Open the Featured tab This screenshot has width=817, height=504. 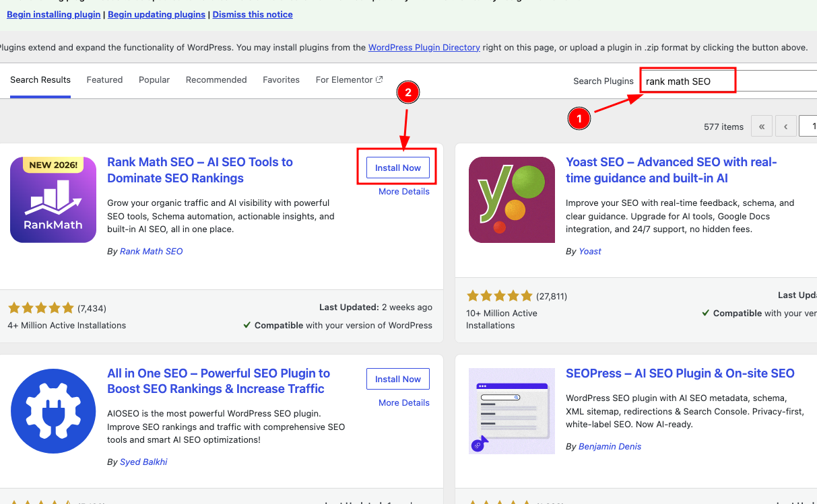click(x=104, y=79)
